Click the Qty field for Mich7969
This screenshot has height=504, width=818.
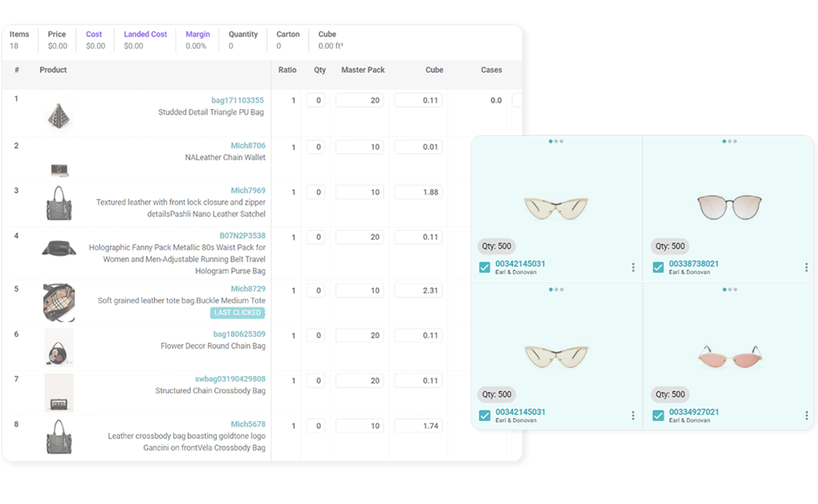coord(316,193)
